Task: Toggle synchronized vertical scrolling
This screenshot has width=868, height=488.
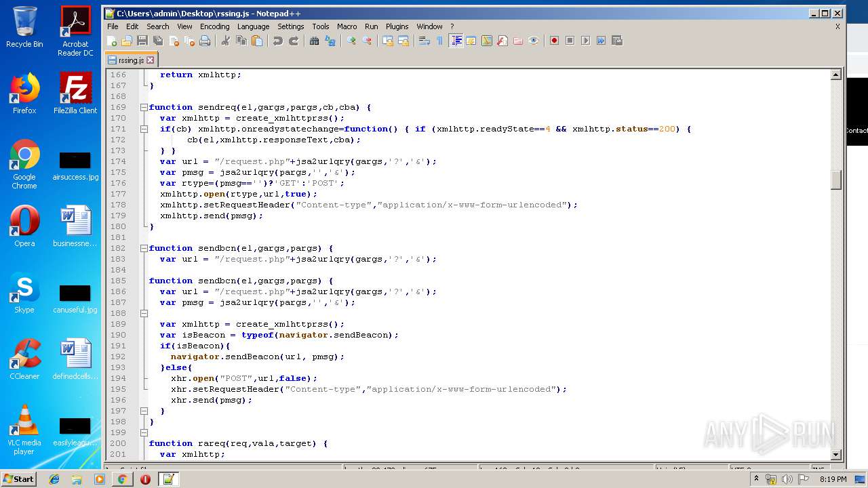Action: [x=388, y=41]
